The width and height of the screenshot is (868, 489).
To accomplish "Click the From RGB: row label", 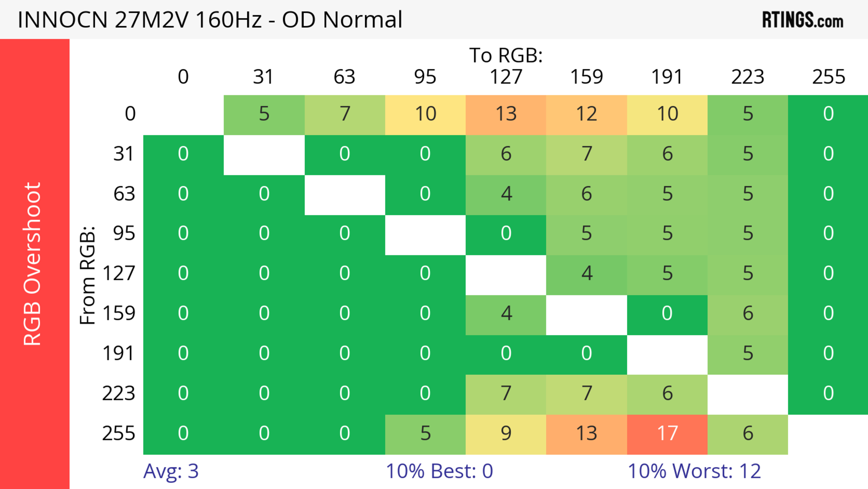I will 88,275.
